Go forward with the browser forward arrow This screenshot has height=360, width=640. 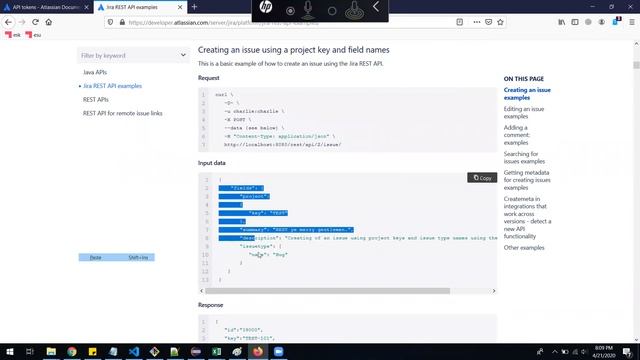point(22,22)
